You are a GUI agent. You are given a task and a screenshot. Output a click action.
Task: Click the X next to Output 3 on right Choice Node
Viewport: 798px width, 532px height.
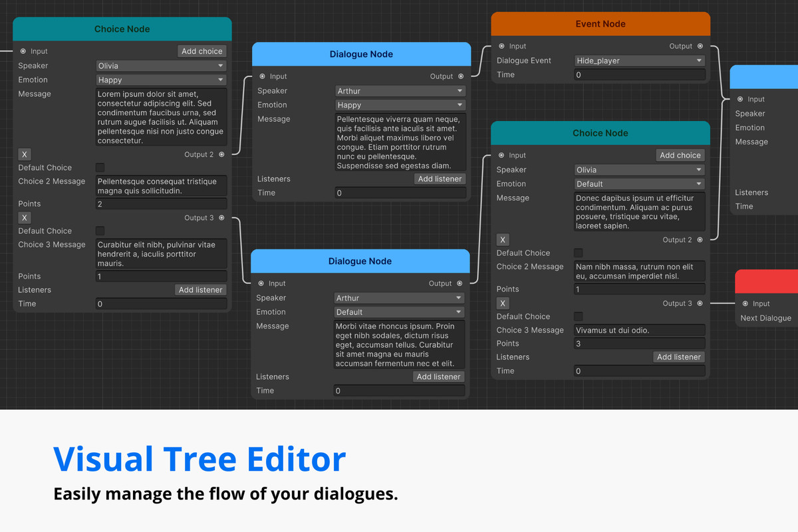coord(503,303)
